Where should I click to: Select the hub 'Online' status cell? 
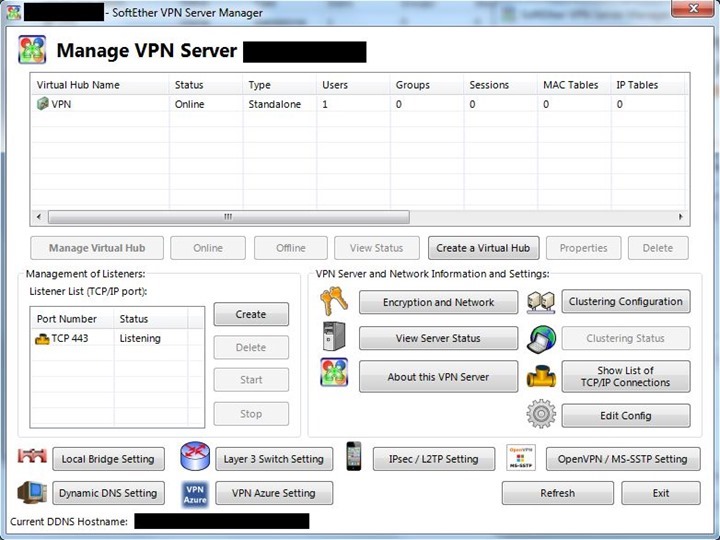click(x=189, y=104)
